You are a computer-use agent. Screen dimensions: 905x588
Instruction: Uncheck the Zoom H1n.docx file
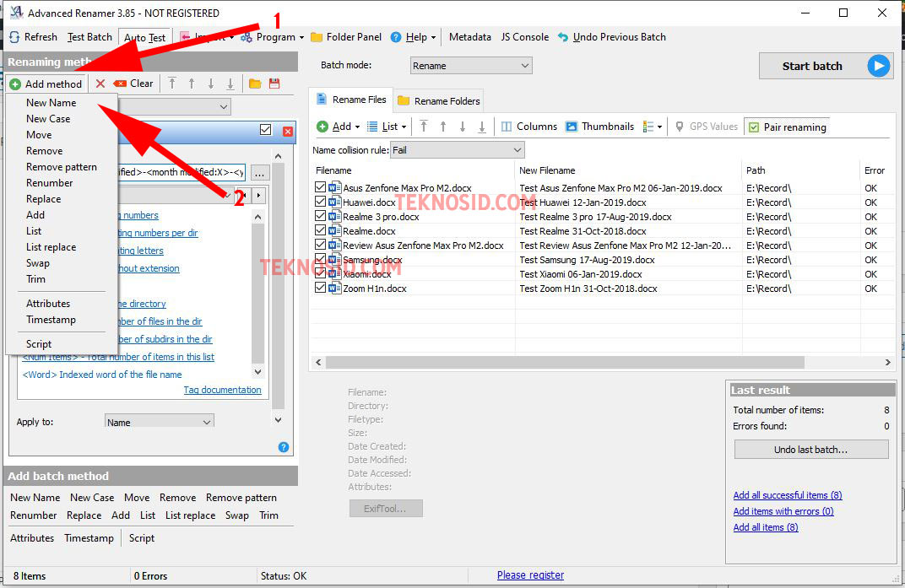click(320, 288)
